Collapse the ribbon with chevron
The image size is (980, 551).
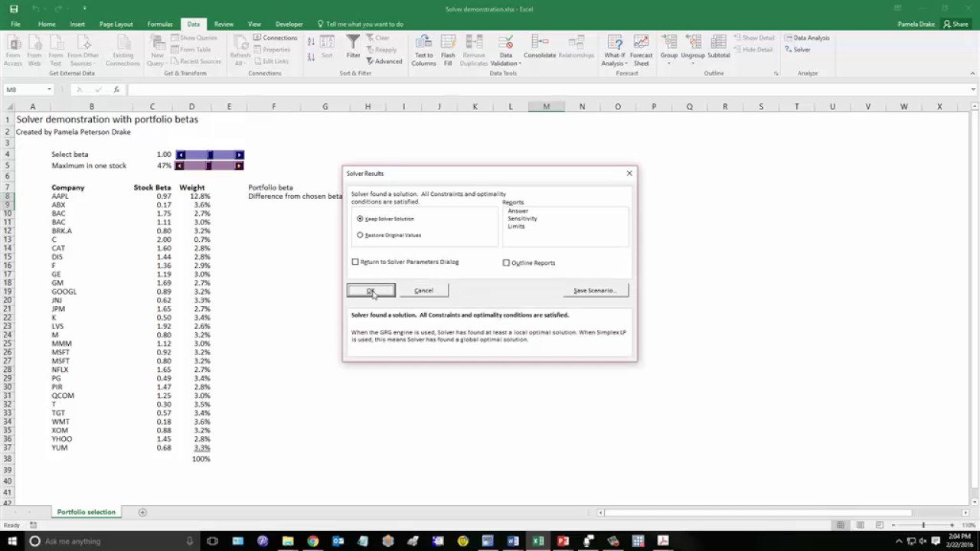click(973, 73)
